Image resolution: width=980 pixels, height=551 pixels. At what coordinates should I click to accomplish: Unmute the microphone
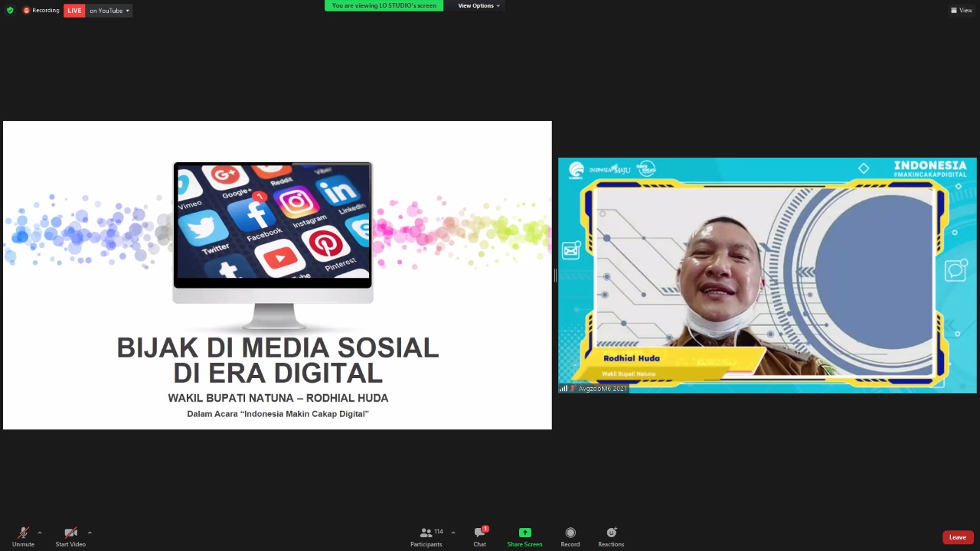click(x=23, y=536)
